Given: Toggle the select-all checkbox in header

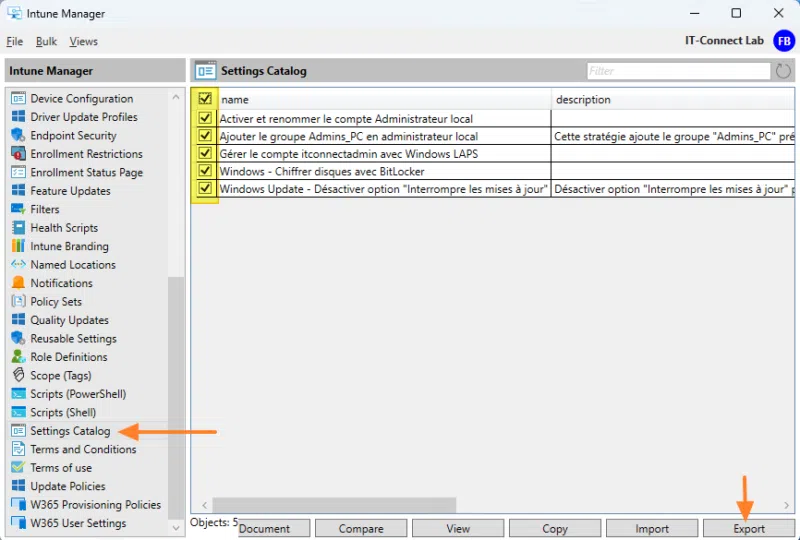Looking at the screenshot, I should (205, 99).
